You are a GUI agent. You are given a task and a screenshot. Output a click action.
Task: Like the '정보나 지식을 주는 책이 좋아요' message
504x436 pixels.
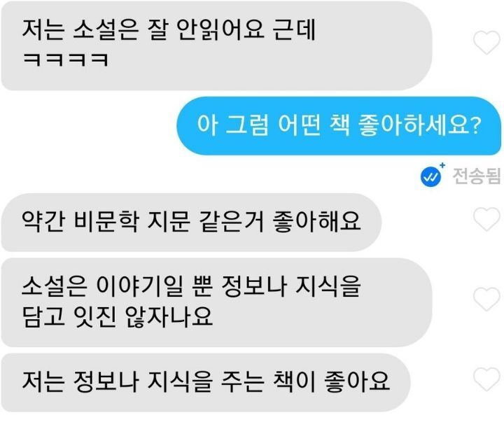486,379
